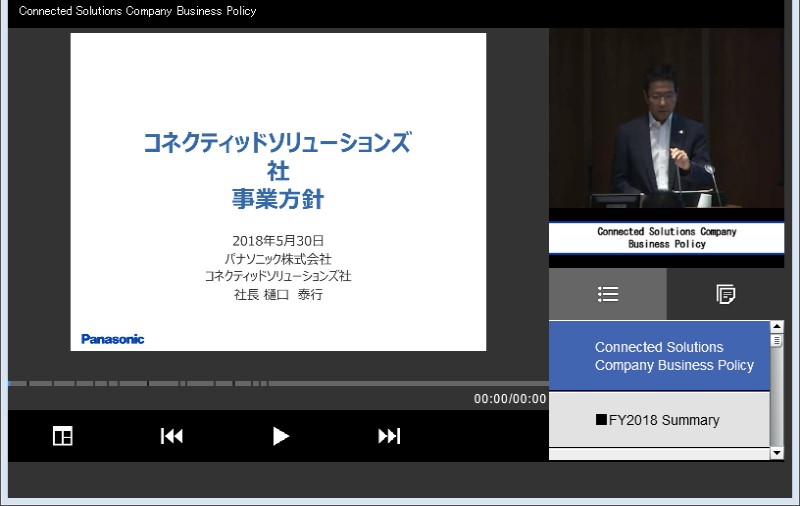
Task: Click the chapter list scroll down arrow
Action: click(x=777, y=453)
